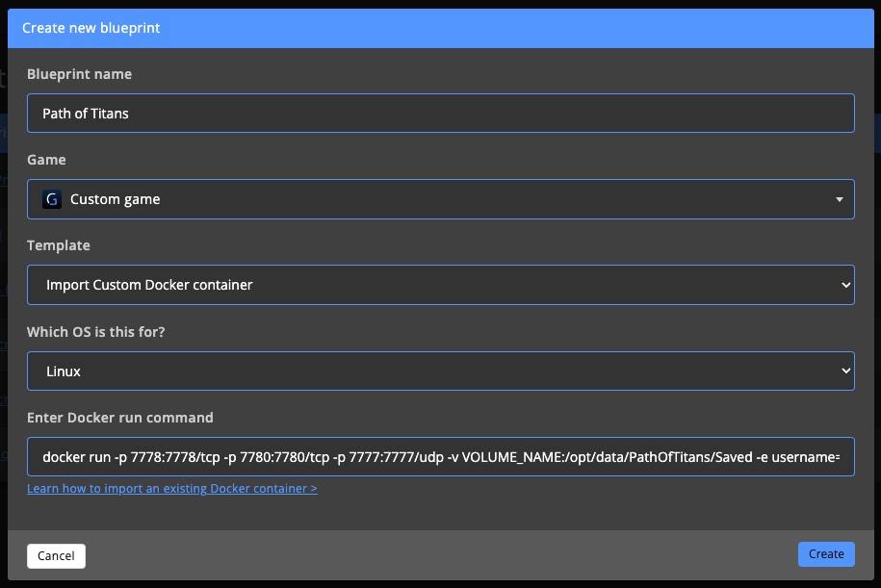Click the Game dropdown's caret arrow
Viewport: 881px width, 588px height.
[x=842, y=198]
